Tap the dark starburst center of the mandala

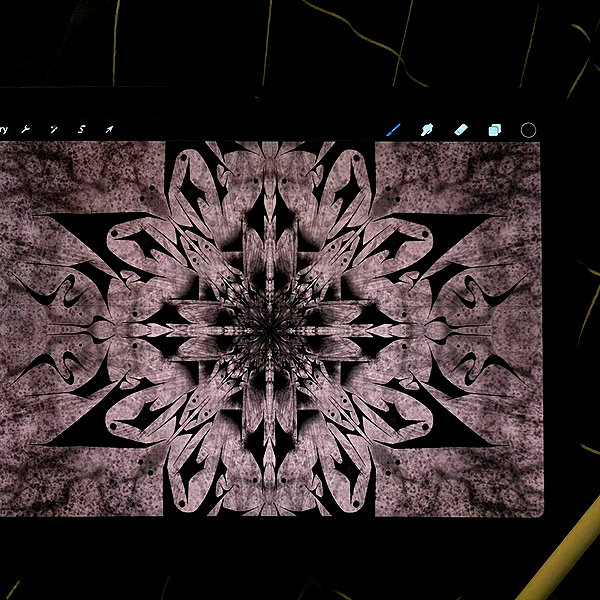[x=270, y=330]
